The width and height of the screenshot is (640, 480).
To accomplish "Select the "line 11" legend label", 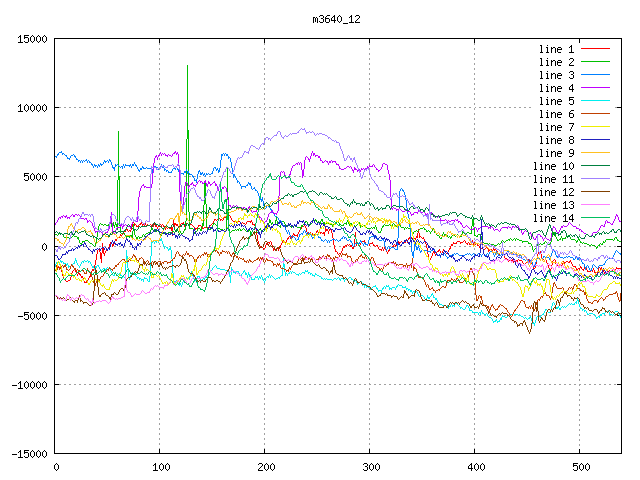I will coord(553,179).
